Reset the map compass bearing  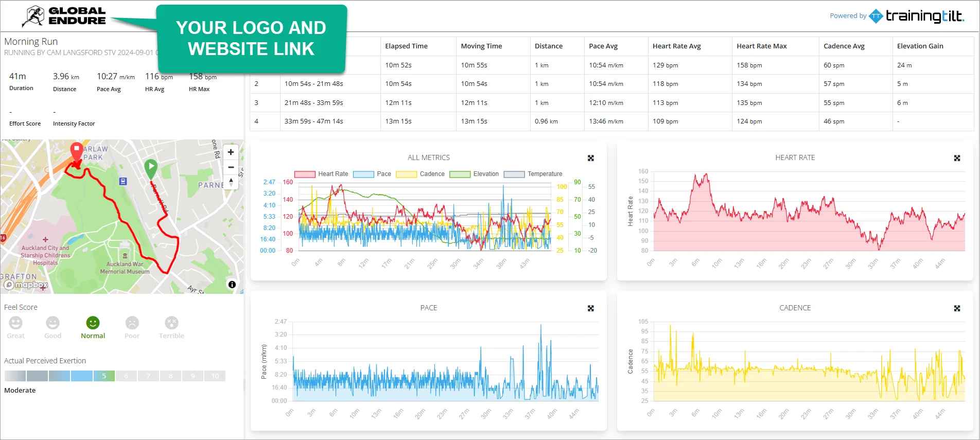[x=231, y=182]
